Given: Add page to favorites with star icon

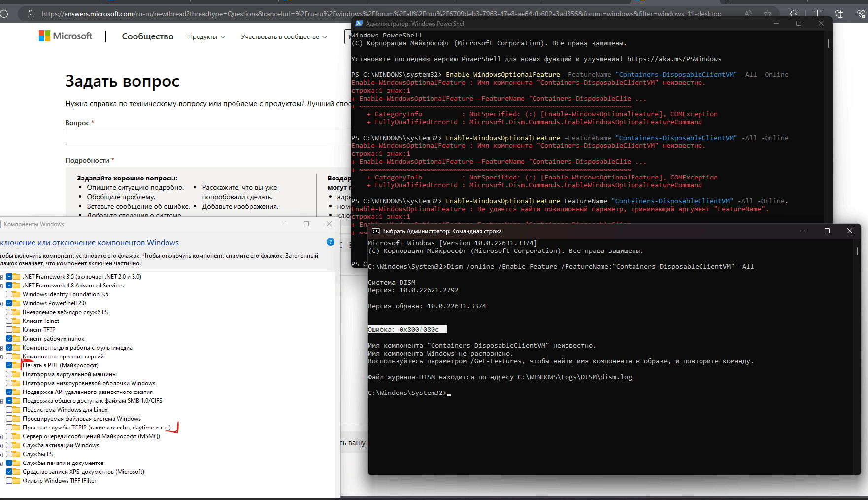Looking at the screenshot, I should (x=768, y=14).
